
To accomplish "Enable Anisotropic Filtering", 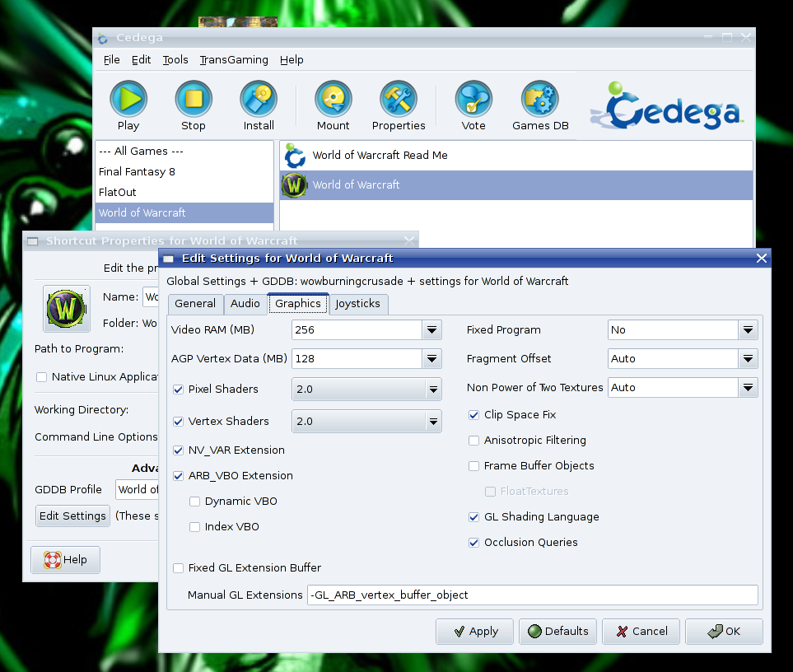I will pyautogui.click(x=473, y=441).
